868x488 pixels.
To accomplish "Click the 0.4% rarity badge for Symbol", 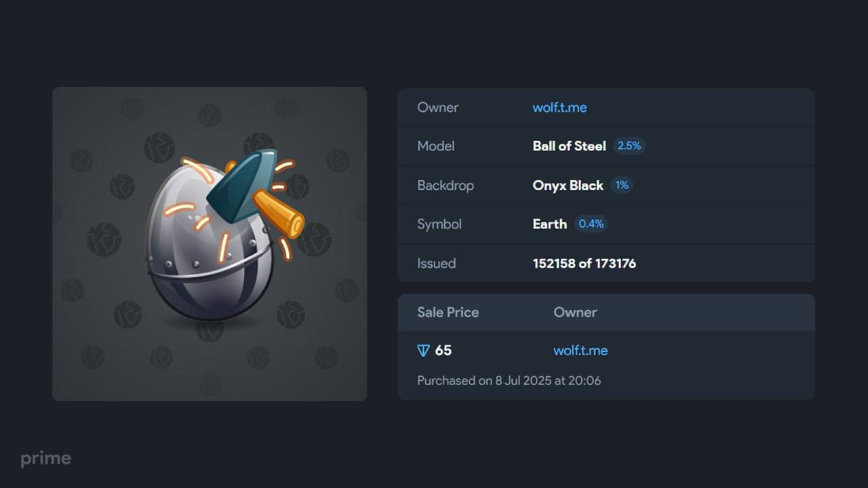I will pos(591,224).
